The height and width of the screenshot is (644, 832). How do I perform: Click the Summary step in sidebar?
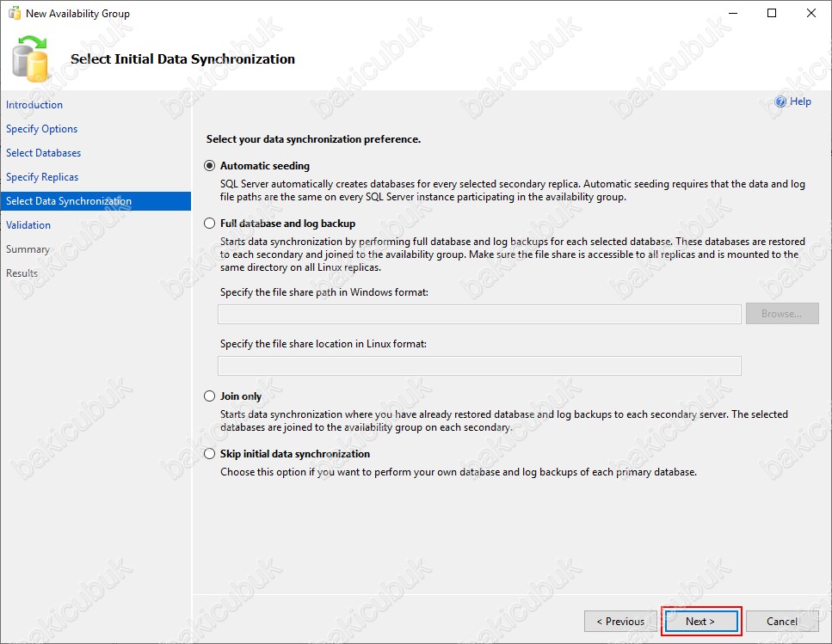coord(28,249)
